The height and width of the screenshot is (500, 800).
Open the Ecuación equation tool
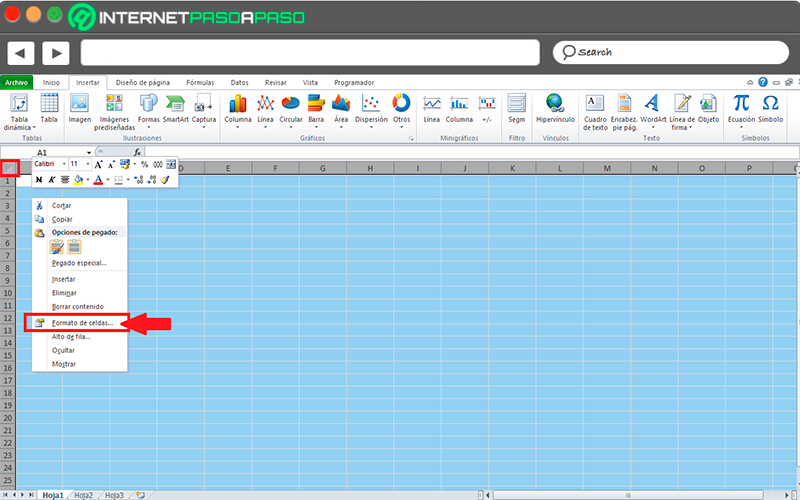click(x=741, y=112)
